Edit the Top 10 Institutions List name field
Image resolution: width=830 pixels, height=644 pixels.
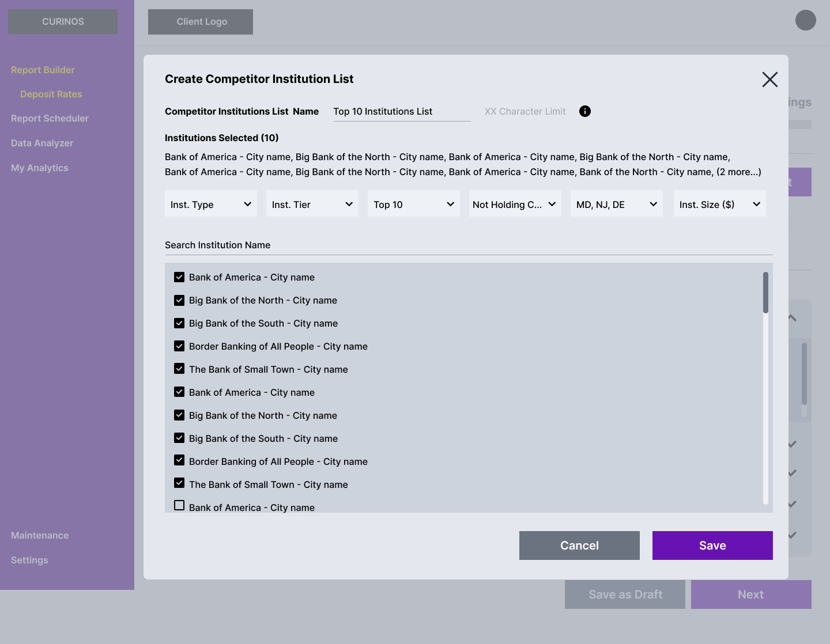(x=402, y=112)
